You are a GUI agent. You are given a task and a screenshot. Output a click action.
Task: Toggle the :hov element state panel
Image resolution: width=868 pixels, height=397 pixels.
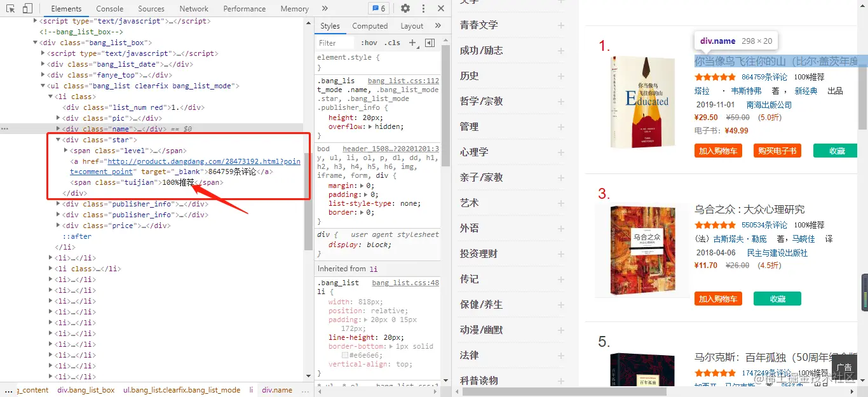point(369,43)
